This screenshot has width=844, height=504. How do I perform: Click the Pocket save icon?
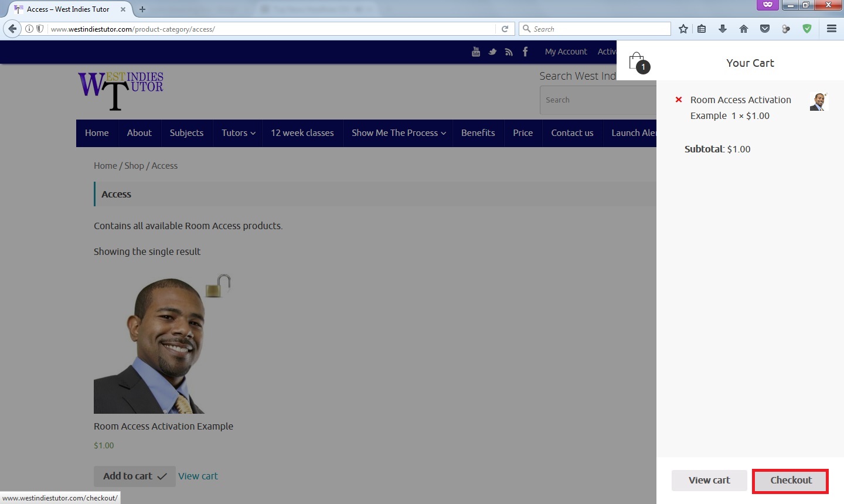[x=765, y=29]
